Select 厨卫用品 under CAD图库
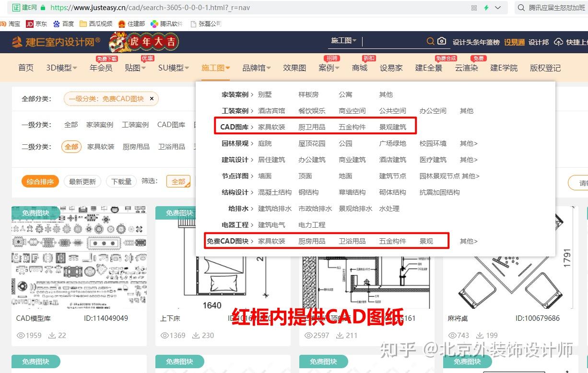This screenshot has height=373, width=588. point(312,127)
